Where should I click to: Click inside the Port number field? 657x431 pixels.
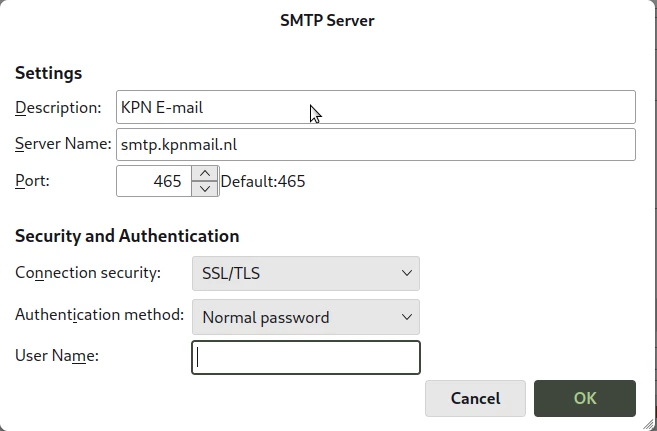click(154, 181)
